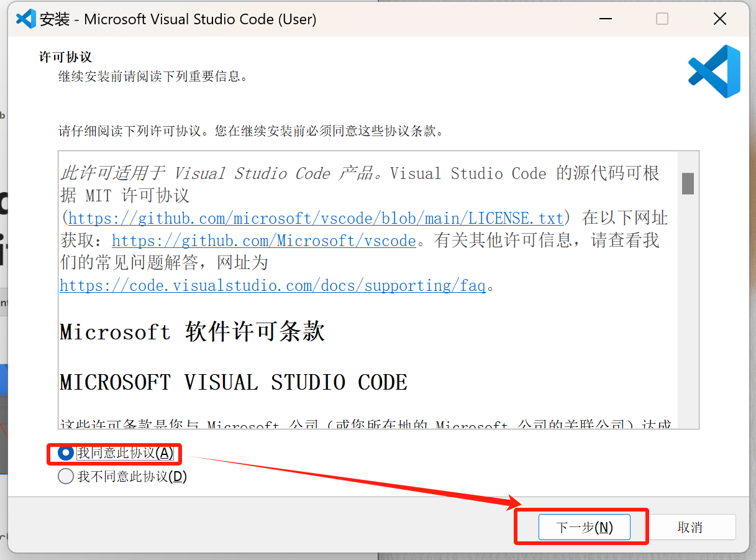
Task: Click the MICROSOFT VISUAL STUDIO CODE heading
Action: point(234,382)
